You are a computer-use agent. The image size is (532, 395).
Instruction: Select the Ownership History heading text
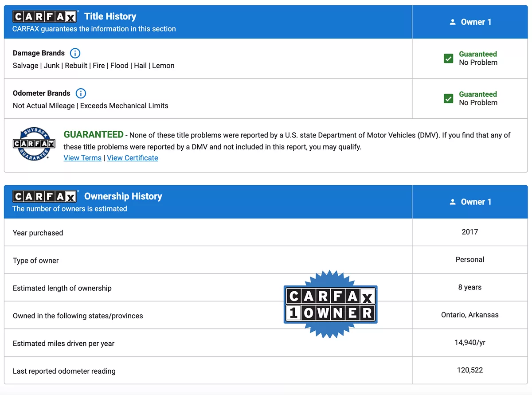[123, 196]
